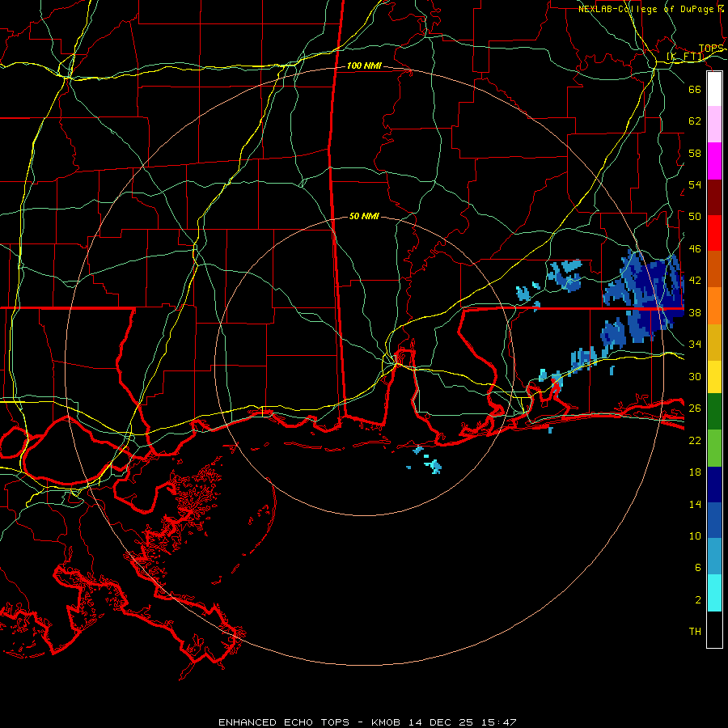This screenshot has width=728, height=728.
Task: Click the '50 NMI' range ring label
Action: [364, 216]
